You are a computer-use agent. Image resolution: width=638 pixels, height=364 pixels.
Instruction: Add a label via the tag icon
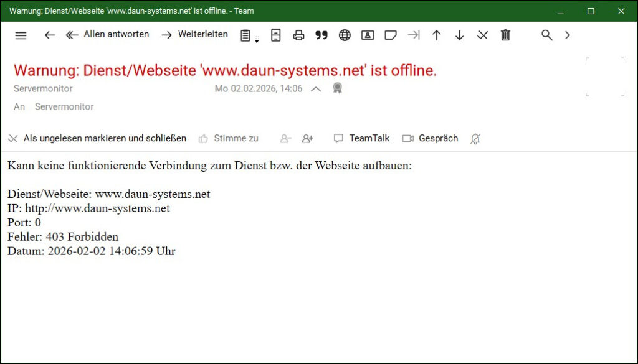pyautogui.click(x=391, y=35)
